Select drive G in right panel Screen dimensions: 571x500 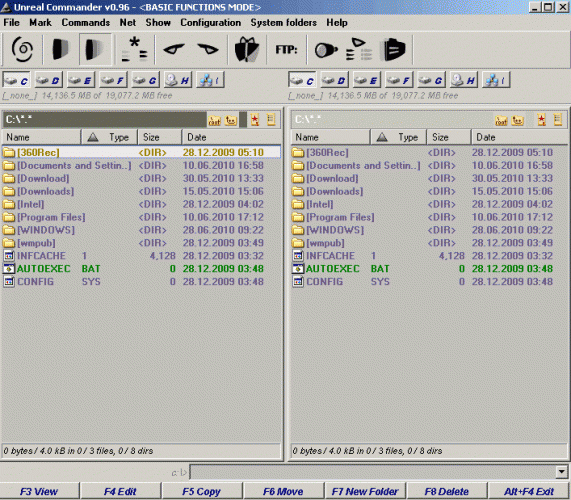431,80
